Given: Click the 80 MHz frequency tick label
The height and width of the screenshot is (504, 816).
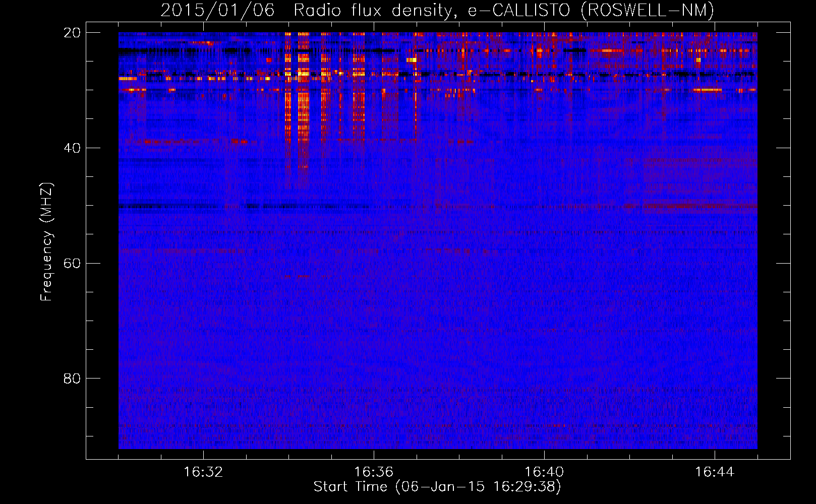Looking at the screenshot, I should point(72,379).
